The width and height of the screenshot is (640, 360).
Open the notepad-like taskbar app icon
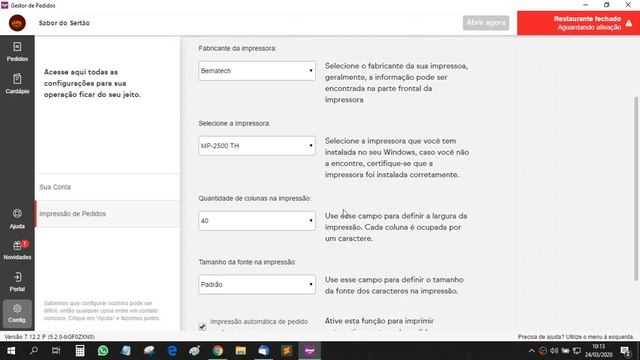pos(126,351)
